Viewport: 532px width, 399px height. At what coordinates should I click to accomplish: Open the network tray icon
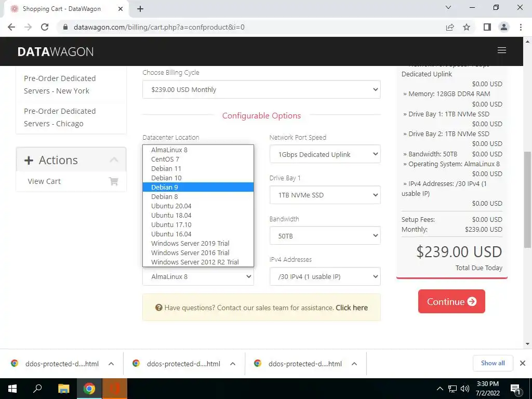click(x=453, y=389)
